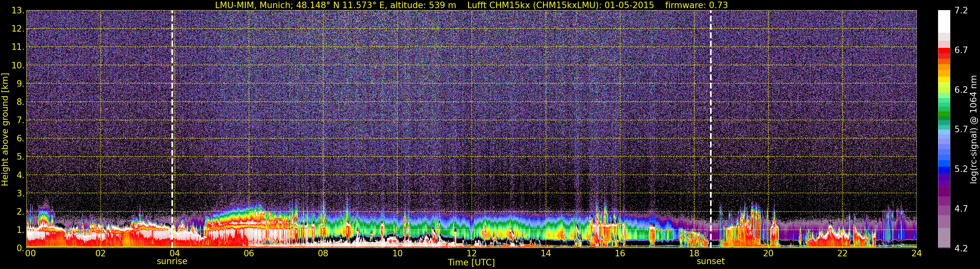
Task: Click the colorbar value '6.2'
Action: (x=961, y=90)
